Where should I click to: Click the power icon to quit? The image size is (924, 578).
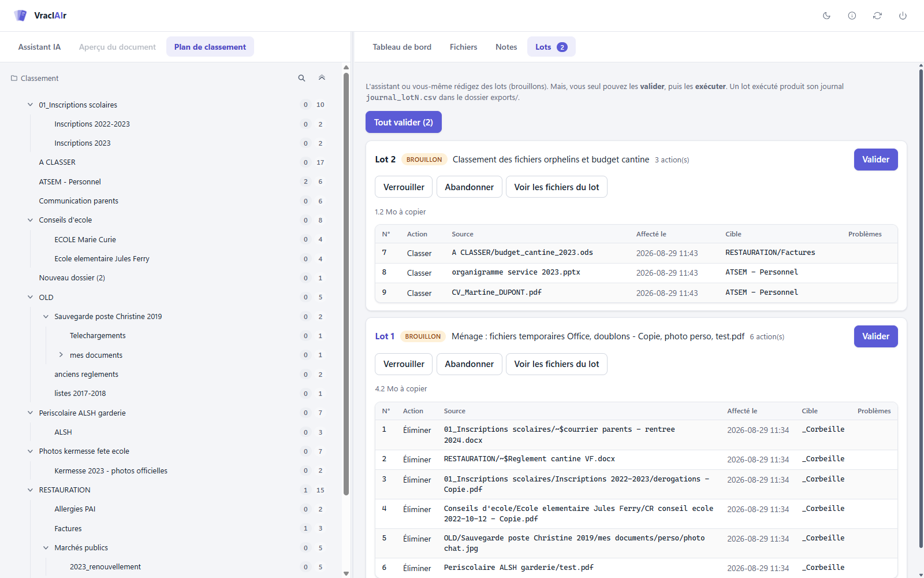pyautogui.click(x=903, y=16)
